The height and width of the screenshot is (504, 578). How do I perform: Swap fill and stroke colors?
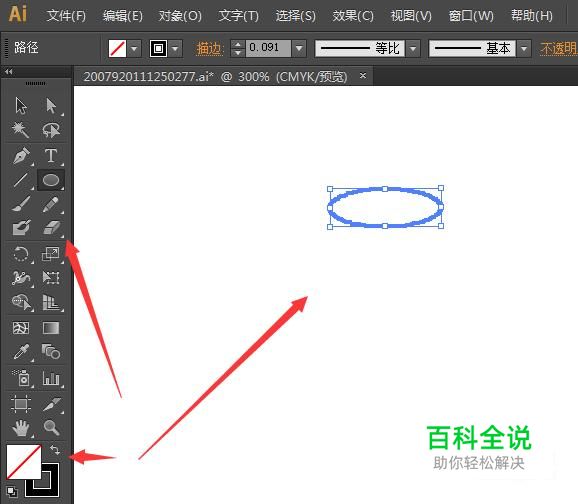[x=55, y=450]
